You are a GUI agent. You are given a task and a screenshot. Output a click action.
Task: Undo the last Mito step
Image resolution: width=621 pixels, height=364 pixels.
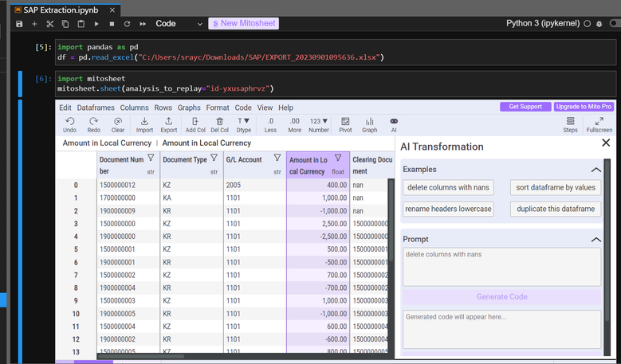(69, 124)
